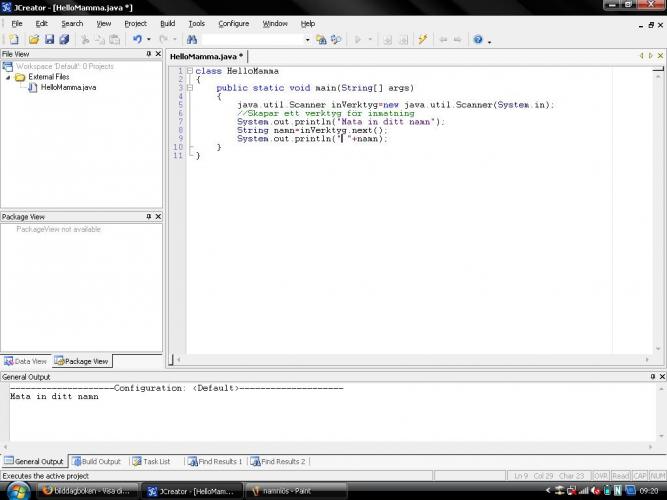Save the file with the floppy disk icon
The image size is (667, 500).
coord(49,40)
